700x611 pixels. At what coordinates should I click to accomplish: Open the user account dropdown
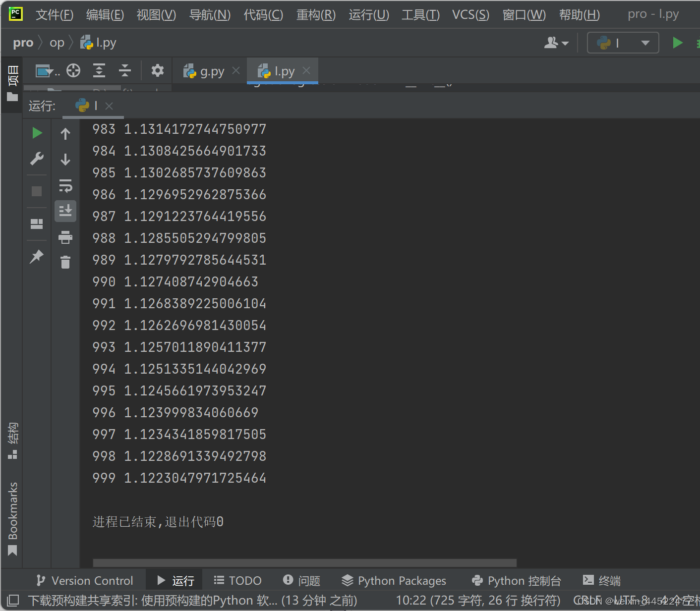(x=556, y=43)
